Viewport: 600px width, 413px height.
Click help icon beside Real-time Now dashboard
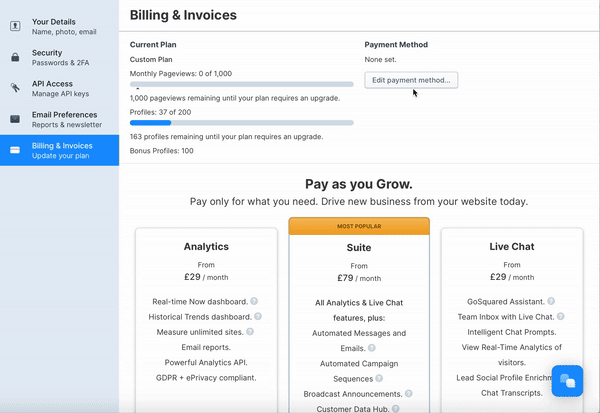(x=255, y=301)
